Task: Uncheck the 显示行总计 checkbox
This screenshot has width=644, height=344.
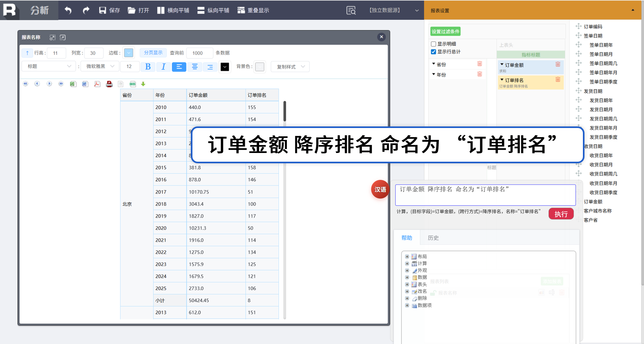Action: pyautogui.click(x=434, y=52)
